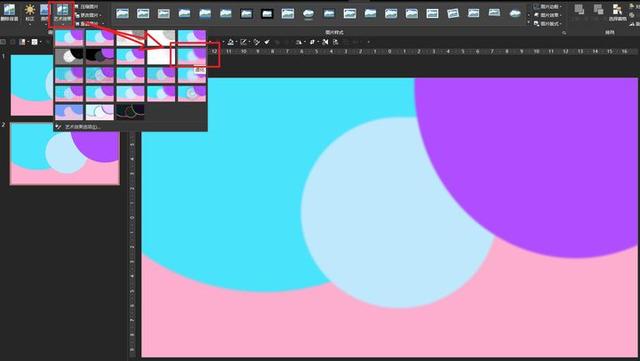The height and width of the screenshot is (361, 640).
Task: Open the Picture Effects dropdown
Action: tap(548, 15)
